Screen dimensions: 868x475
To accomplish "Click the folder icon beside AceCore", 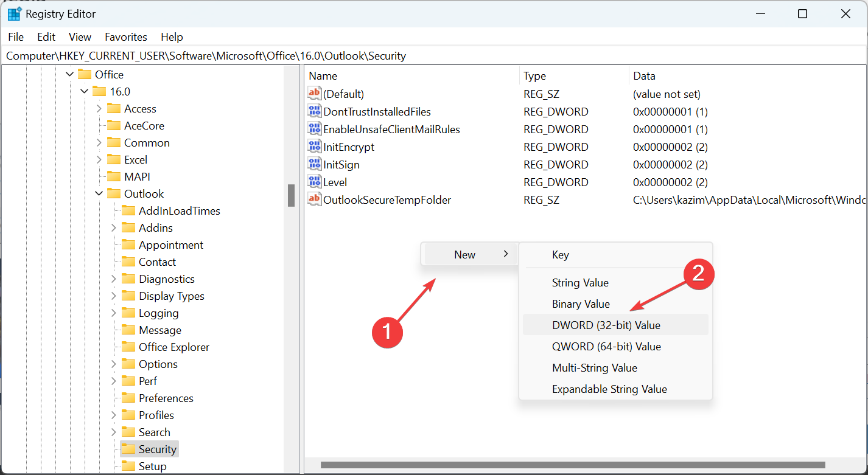I will coord(113,125).
